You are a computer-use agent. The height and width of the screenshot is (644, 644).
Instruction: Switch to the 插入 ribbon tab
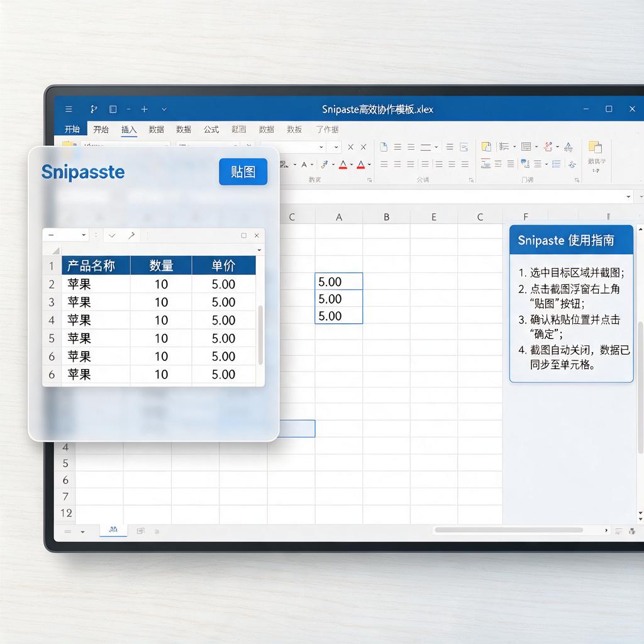[129, 130]
